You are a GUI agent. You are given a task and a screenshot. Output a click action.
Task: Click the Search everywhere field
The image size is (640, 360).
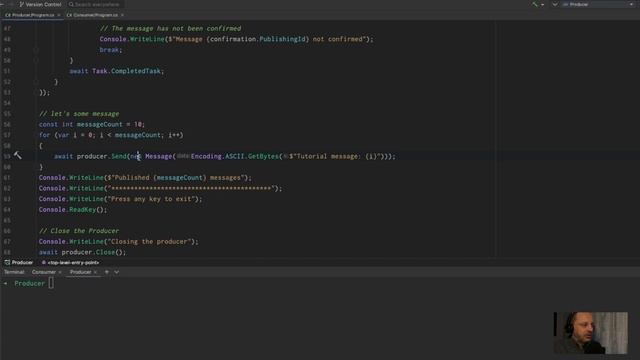[x=95, y=4]
